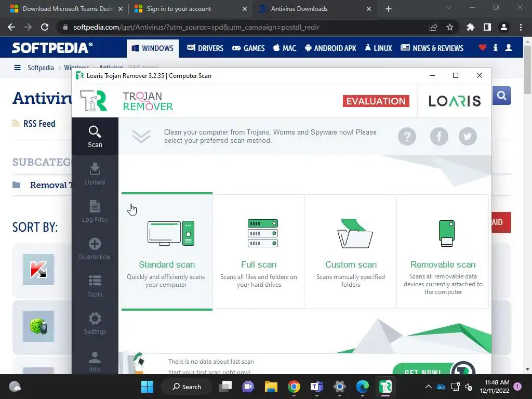Open a new browser tab
The width and height of the screenshot is (532, 399).
(x=389, y=9)
